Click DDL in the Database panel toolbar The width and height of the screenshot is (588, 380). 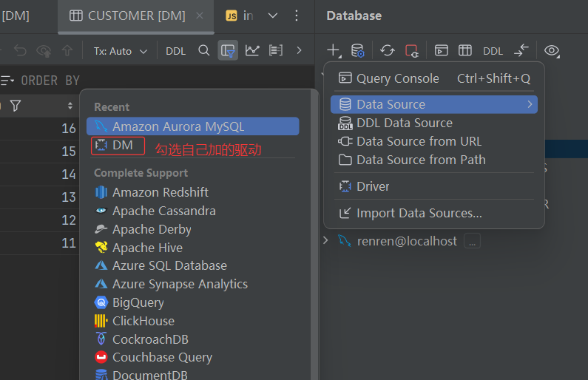(x=493, y=51)
